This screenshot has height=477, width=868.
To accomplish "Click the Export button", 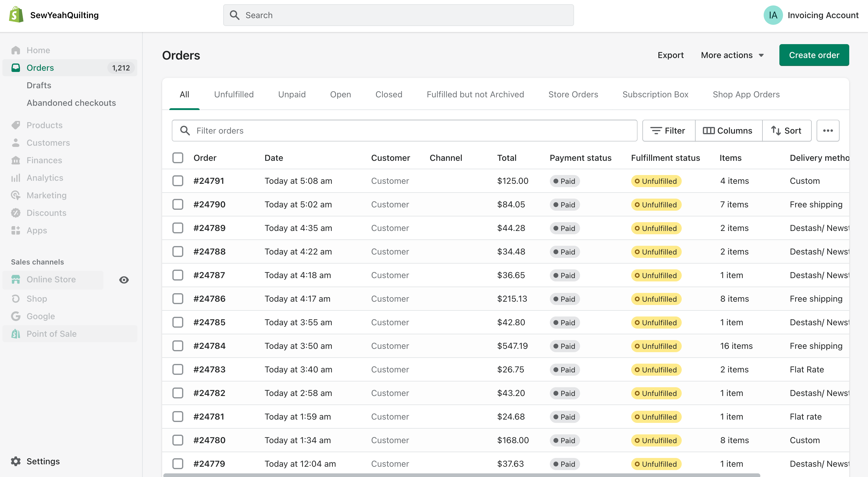I will click(x=671, y=55).
